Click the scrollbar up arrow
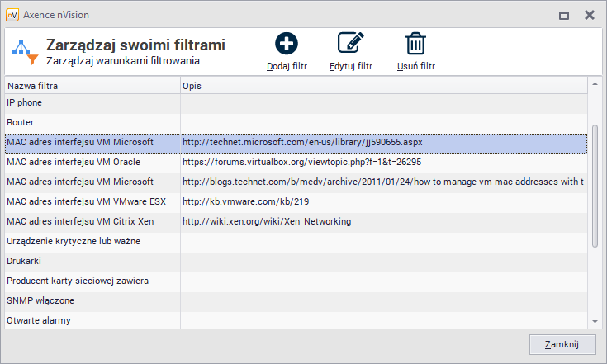Image resolution: width=607 pixels, height=364 pixels. click(594, 83)
